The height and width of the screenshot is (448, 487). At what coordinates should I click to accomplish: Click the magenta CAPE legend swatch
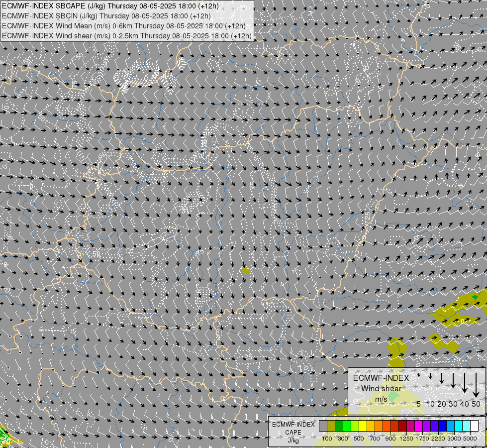point(419,426)
